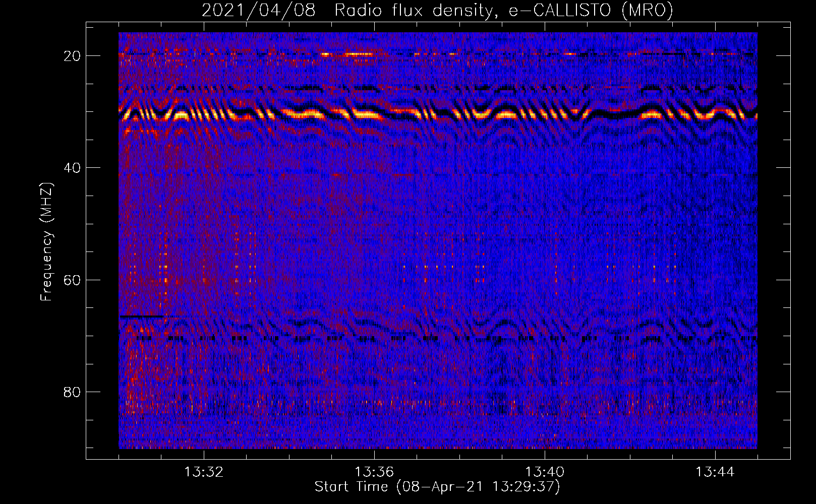Click the 40 MHz frequency tick label
816x504 pixels.
(x=72, y=167)
